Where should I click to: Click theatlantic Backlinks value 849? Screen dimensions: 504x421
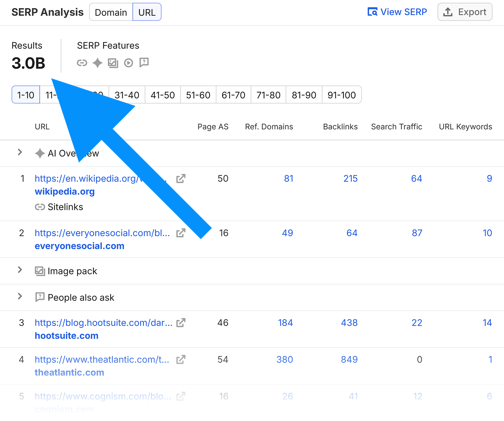pyautogui.click(x=349, y=360)
